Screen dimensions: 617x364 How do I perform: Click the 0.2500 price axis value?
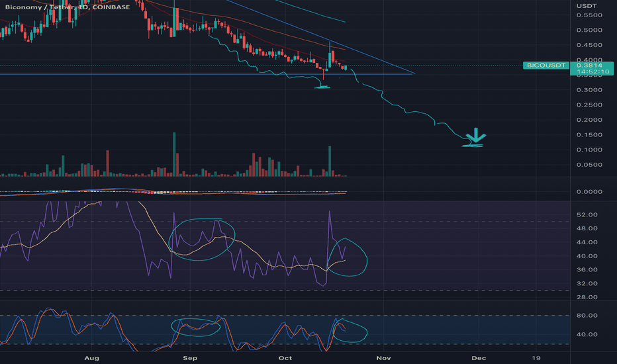click(589, 105)
